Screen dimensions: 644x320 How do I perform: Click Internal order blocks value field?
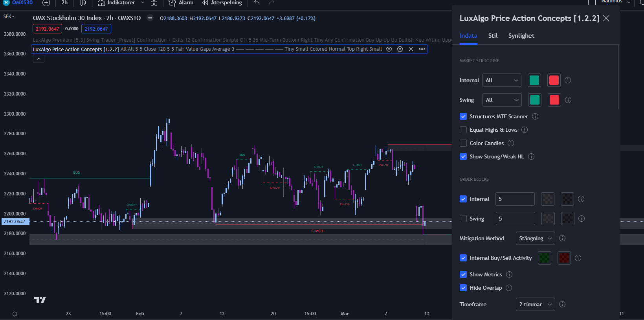coord(515,199)
